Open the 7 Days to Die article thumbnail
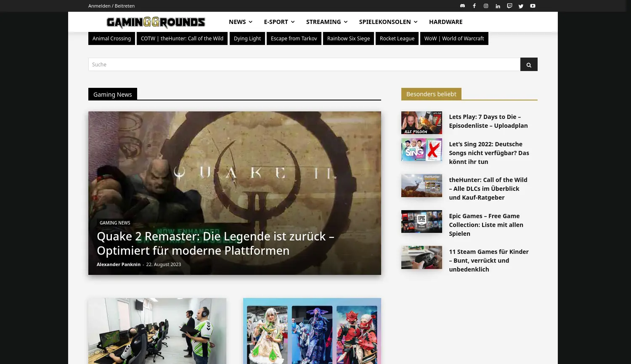Viewport: 631px width, 364px height. tap(422, 122)
